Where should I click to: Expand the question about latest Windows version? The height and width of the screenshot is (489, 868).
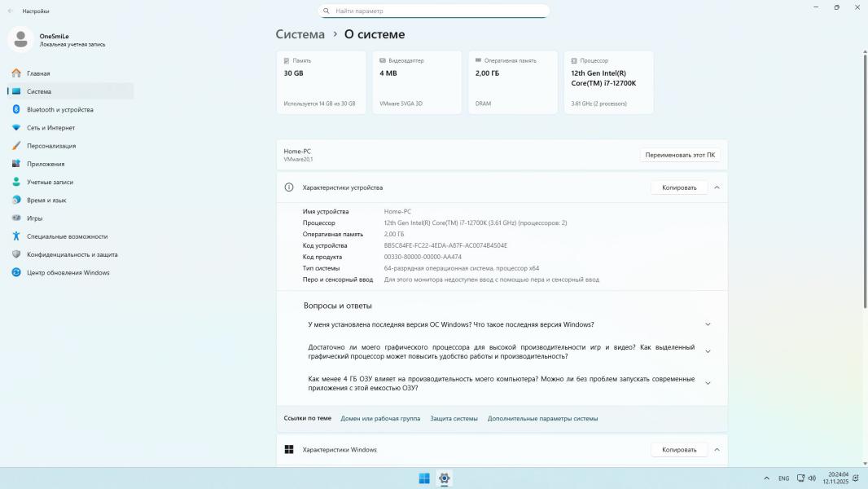point(707,324)
